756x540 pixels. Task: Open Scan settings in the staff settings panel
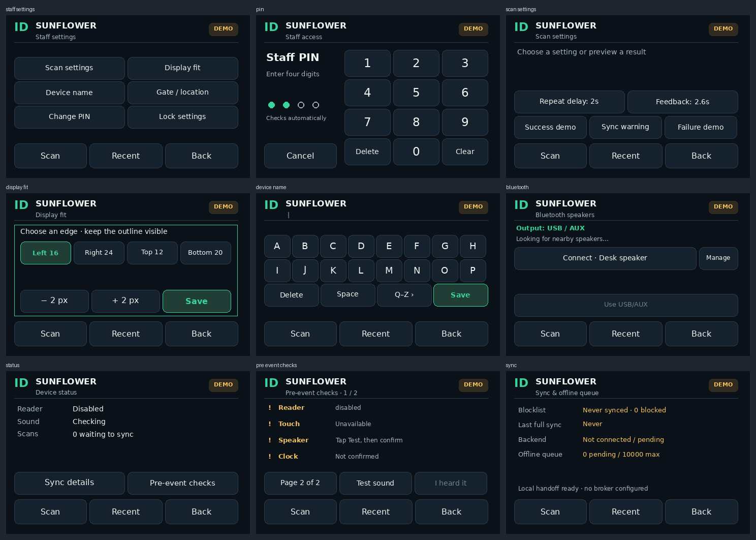(70, 68)
